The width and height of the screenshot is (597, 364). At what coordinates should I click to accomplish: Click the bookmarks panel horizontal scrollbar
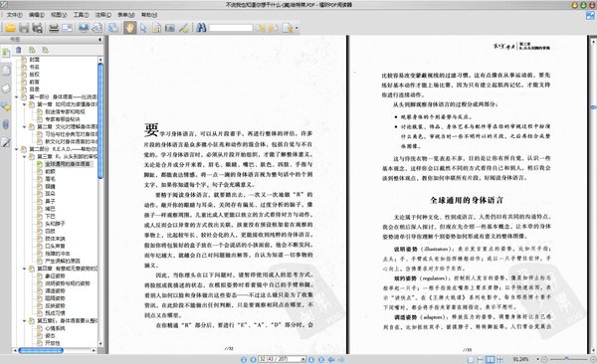[x=41, y=350]
